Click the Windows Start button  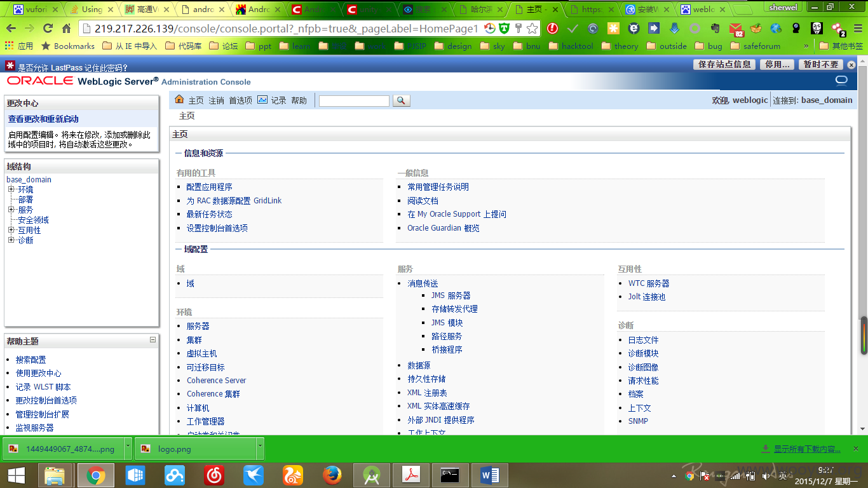(x=16, y=475)
